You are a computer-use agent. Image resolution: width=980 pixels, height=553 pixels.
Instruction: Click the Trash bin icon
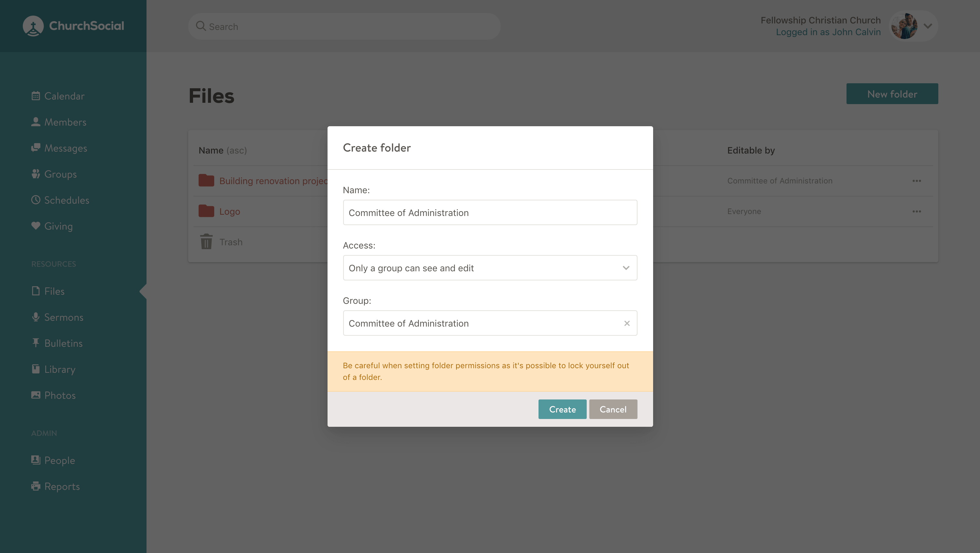[206, 241]
